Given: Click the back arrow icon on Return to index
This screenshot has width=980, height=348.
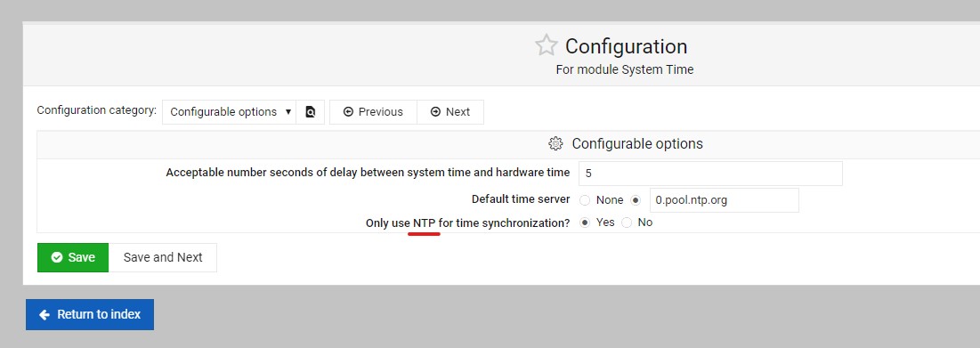Looking at the screenshot, I should coord(45,314).
